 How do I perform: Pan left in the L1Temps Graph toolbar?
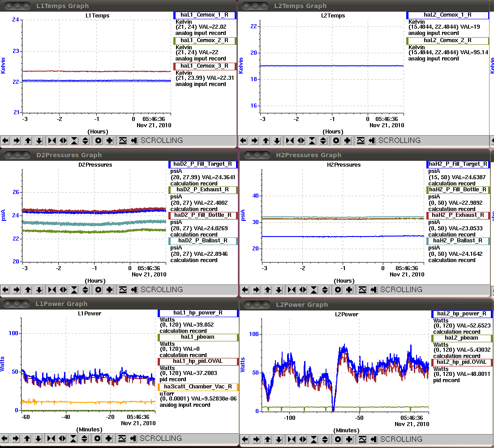tap(6, 141)
